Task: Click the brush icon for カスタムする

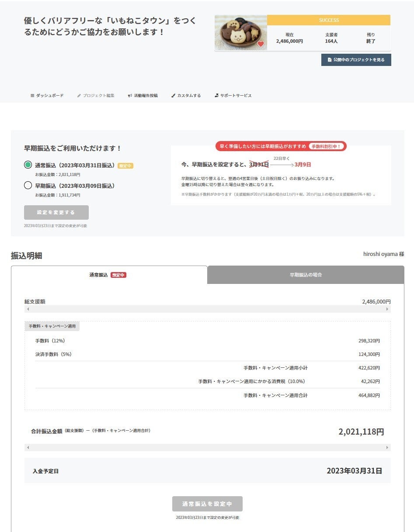Action: point(173,96)
